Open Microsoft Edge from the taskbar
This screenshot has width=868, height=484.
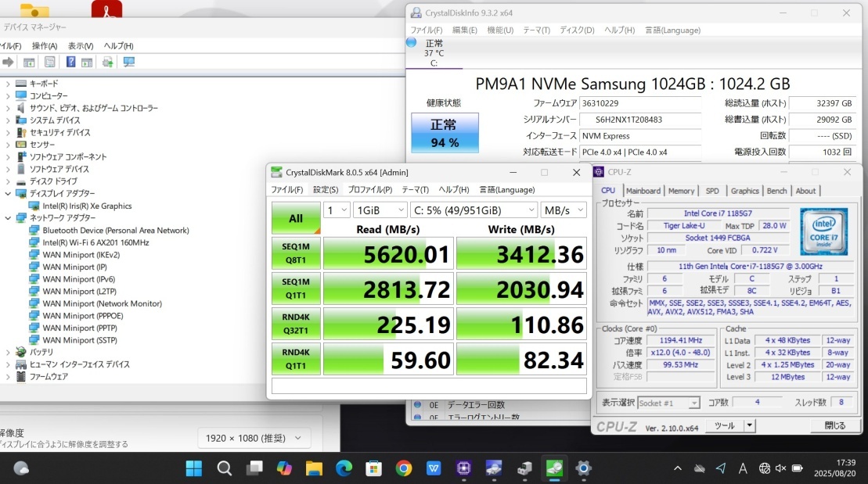click(344, 468)
